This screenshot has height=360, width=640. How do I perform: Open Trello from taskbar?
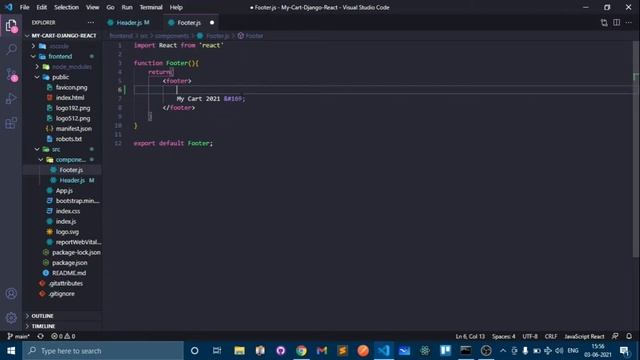point(445,351)
